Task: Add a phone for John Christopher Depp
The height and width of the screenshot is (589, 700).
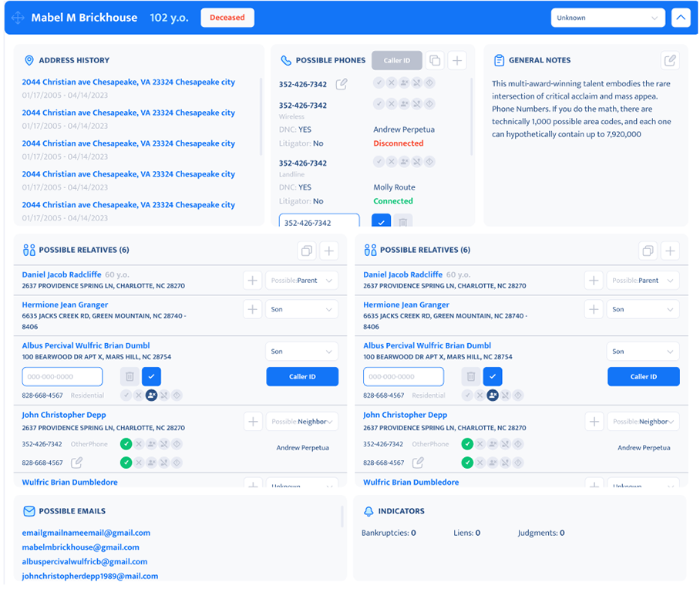Action: click(252, 421)
